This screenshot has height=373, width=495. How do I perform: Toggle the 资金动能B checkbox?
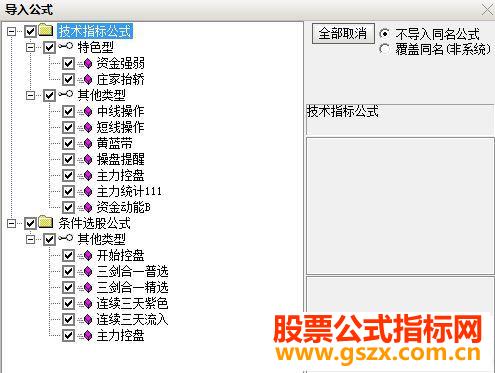coord(68,207)
